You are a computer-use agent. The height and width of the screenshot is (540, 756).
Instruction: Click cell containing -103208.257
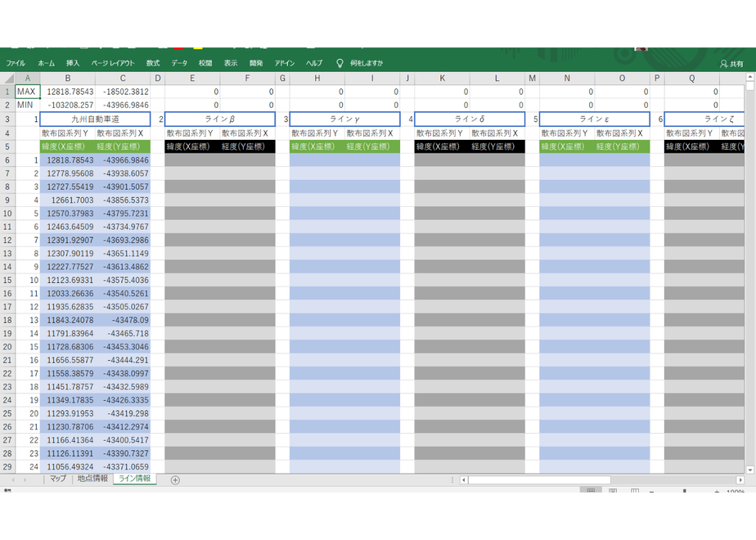click(67, 105)
